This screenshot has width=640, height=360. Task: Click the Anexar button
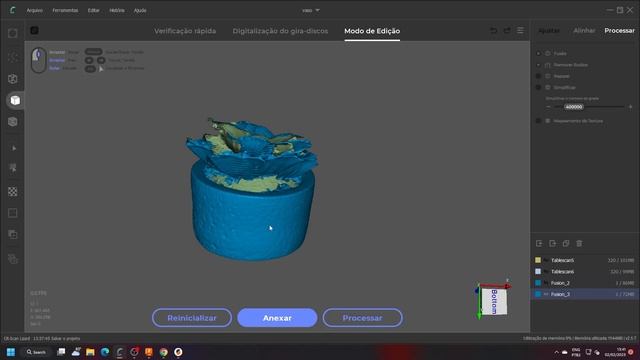[x=277, y=318]
